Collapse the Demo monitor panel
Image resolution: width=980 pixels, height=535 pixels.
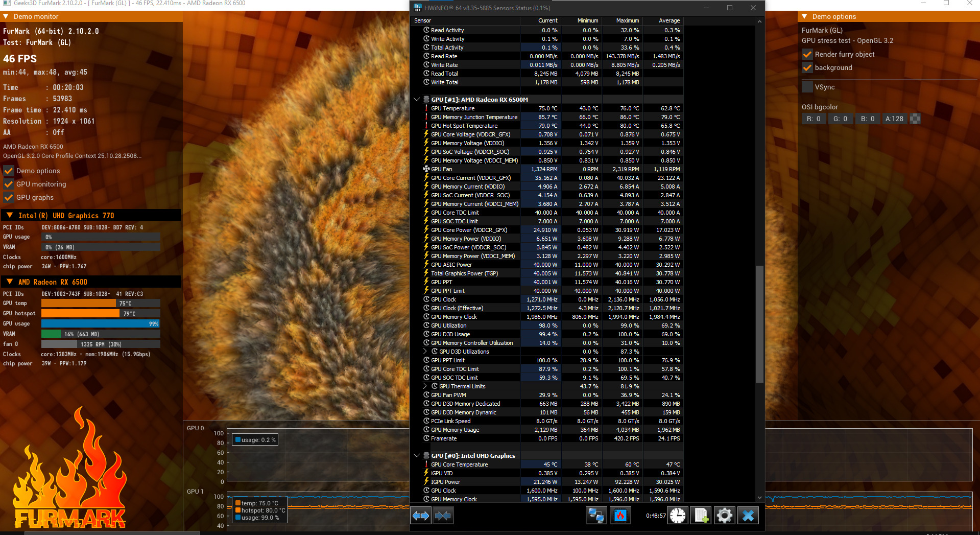pyautogui.click(x=6, y=16)
